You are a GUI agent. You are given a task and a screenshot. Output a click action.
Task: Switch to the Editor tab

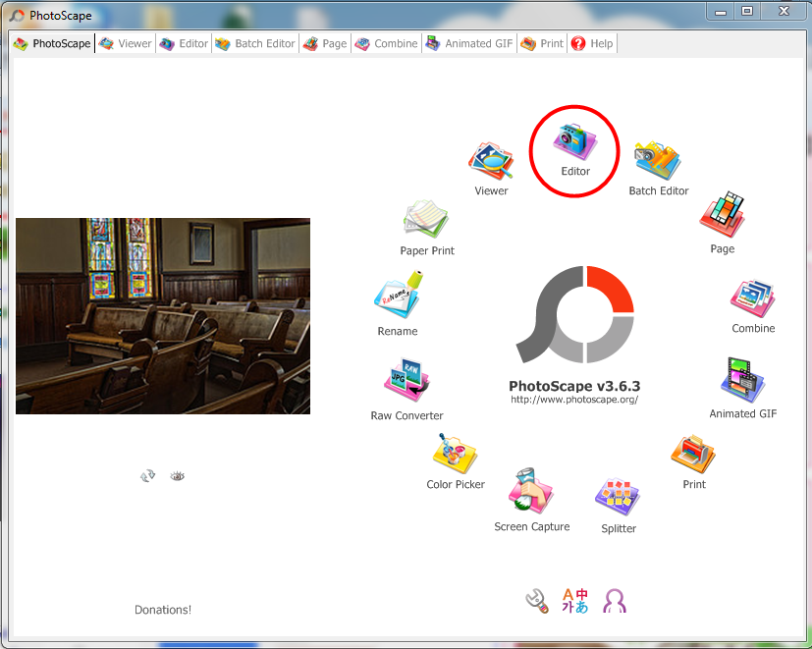[184, 43]
